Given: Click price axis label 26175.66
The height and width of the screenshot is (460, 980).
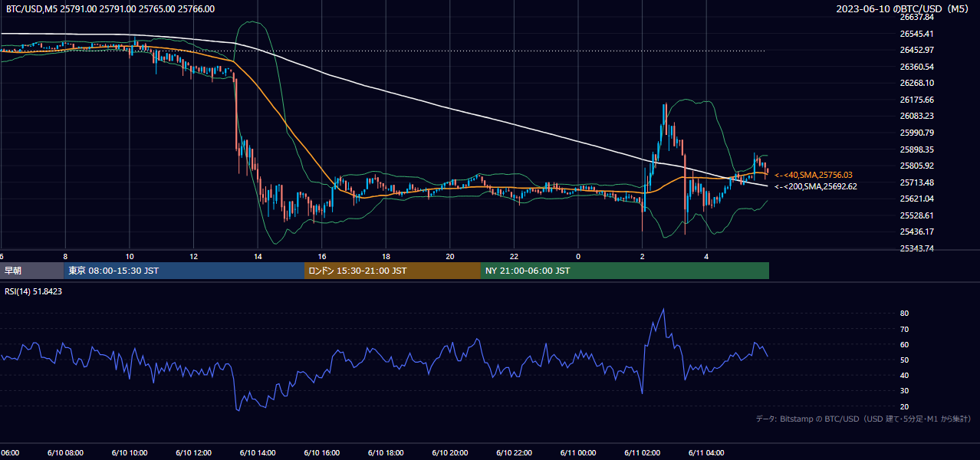Looking at the screenshot, I should pyautogui.click(x=916, y=100).
